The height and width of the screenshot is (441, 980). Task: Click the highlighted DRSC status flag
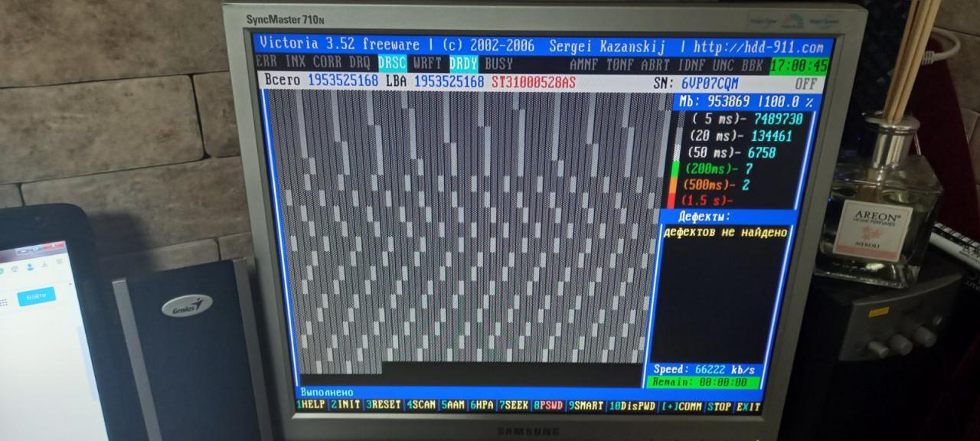[x=392, y=63]
